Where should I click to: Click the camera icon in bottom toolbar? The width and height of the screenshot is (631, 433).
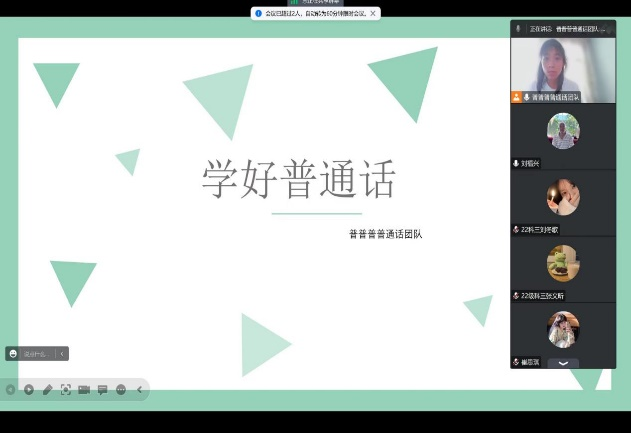(x=84, y=389)
